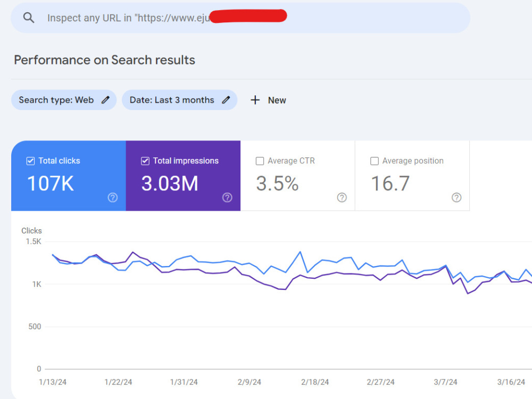Uncheck the Total clicks checkbox
The width and height of the screenshot is (532, 399).
[30, 161]
